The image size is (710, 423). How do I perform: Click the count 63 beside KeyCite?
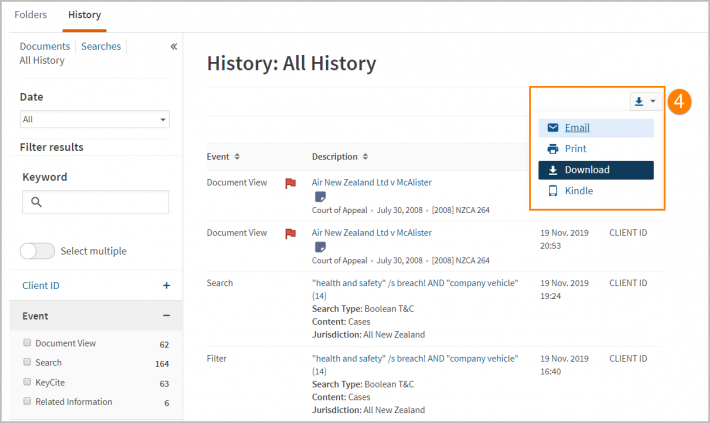coord(164,384)
